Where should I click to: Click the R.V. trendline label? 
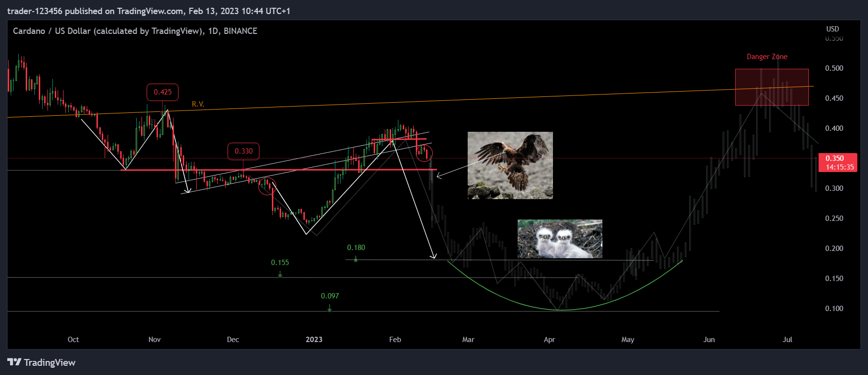coord(198,104)
